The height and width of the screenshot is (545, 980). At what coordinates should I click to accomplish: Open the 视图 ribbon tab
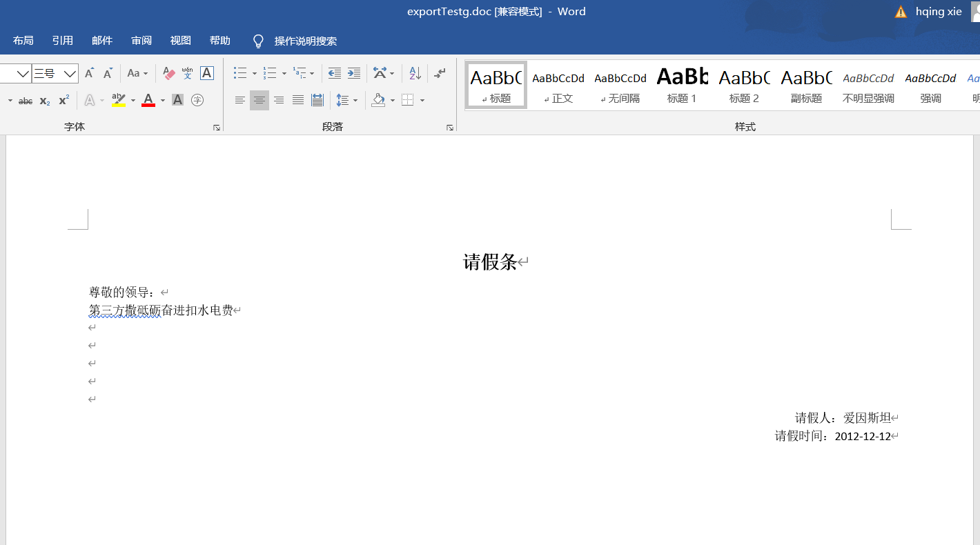pos(180,40)
